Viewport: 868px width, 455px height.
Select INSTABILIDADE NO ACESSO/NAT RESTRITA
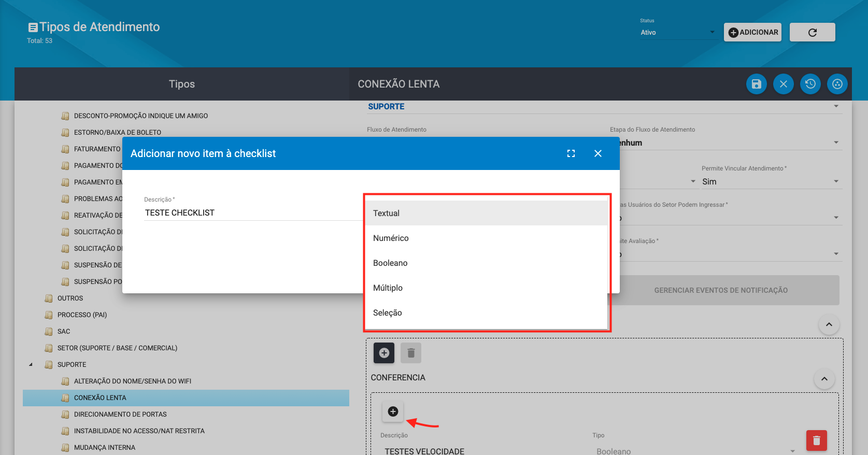tap(139, 431)
